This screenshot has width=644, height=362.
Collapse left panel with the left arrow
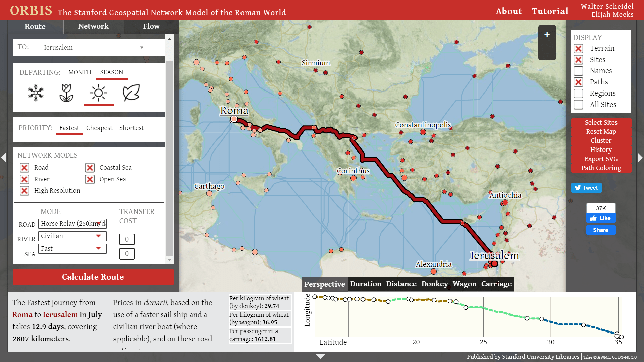(x=4, y=158)
